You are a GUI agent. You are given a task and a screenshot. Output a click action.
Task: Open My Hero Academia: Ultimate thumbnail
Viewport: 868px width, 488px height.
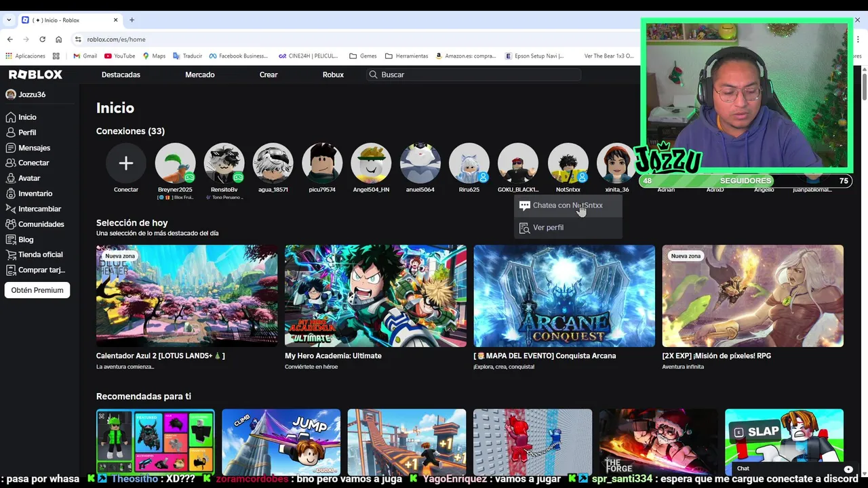click(x=376, y=296)
